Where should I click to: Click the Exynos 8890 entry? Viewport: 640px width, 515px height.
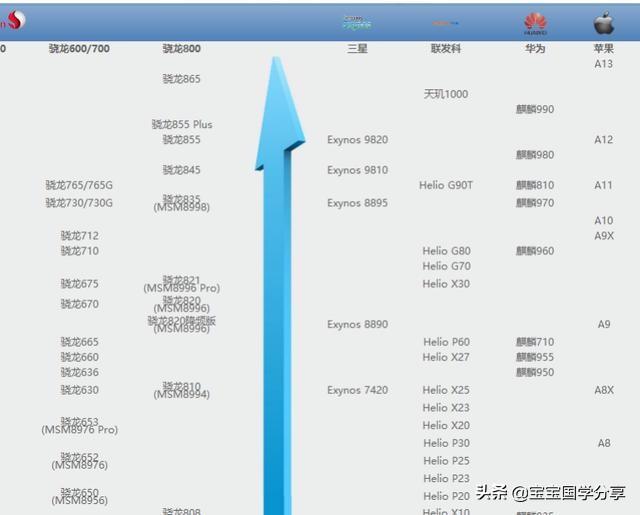tap(358, 324)
